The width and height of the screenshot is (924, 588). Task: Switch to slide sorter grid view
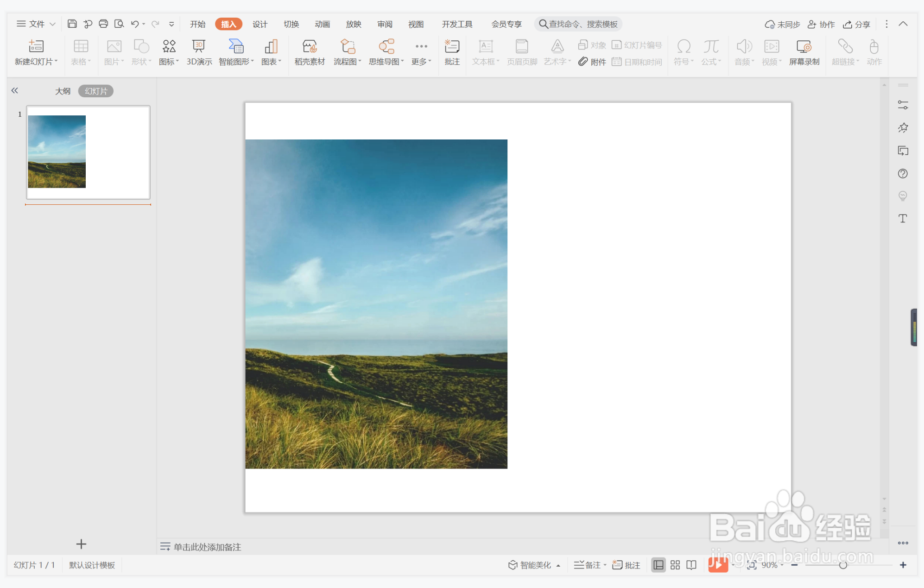[x=675, y=565]
